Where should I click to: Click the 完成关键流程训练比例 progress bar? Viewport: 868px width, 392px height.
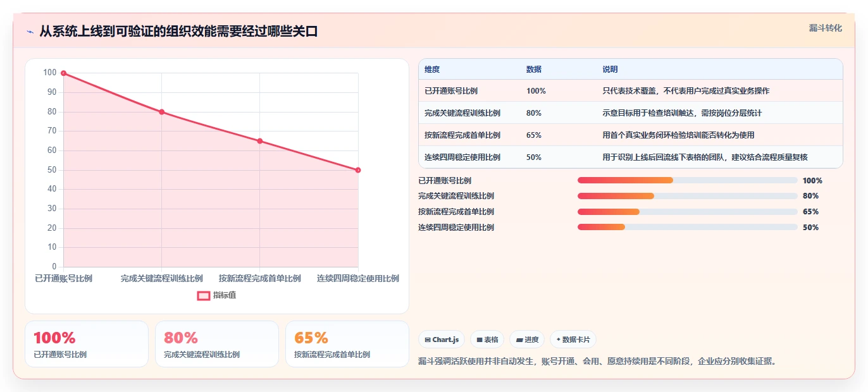[x=688, y=196]
